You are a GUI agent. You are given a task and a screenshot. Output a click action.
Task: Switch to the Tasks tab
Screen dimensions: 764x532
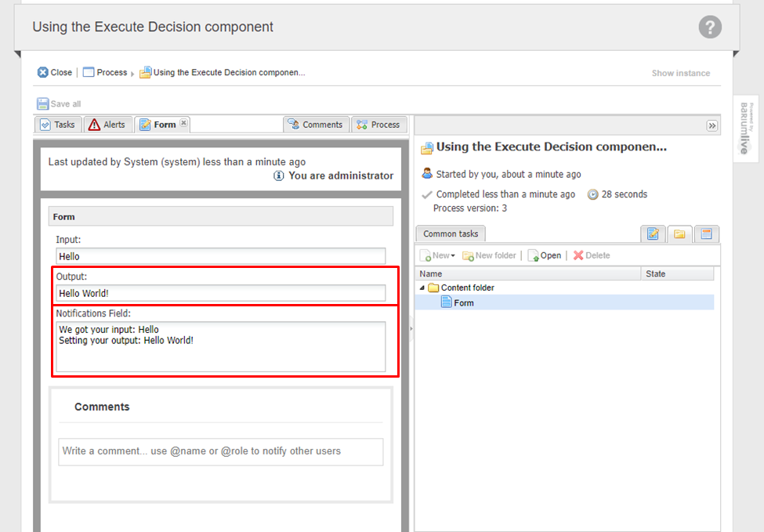point(57,125)
